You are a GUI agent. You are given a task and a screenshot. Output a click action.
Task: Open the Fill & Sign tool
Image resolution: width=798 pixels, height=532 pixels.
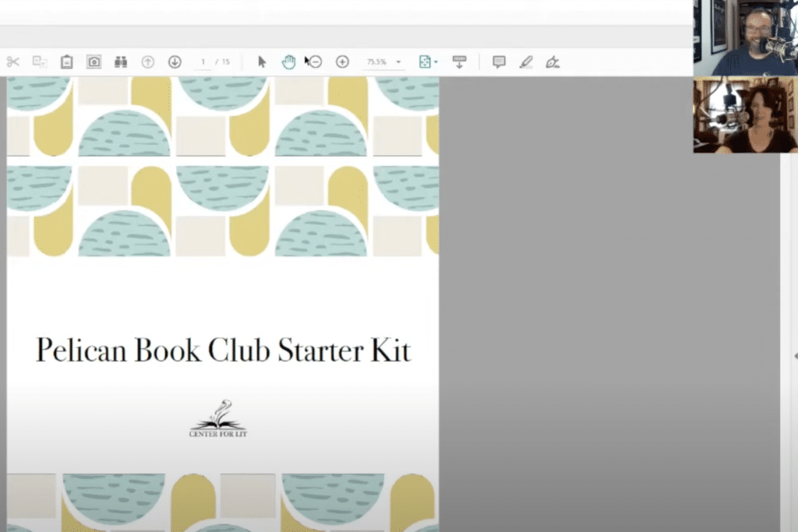tap(552, 62)
